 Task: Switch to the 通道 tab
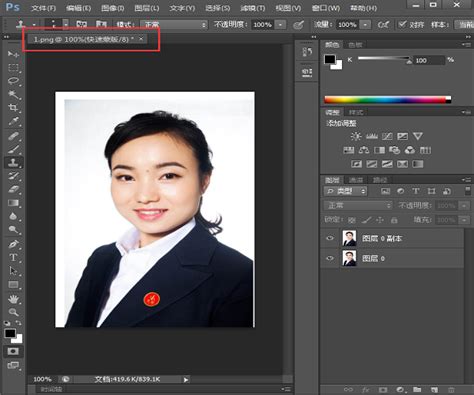click(356, 180)
